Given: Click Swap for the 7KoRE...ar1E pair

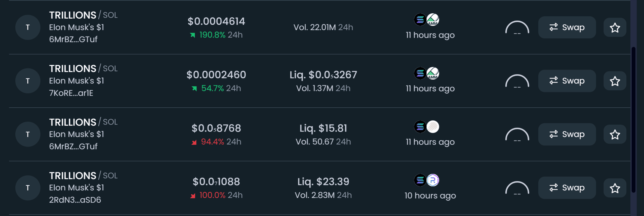Looking at the screenshot, I should pyautogui.click(x=567, y=81).
